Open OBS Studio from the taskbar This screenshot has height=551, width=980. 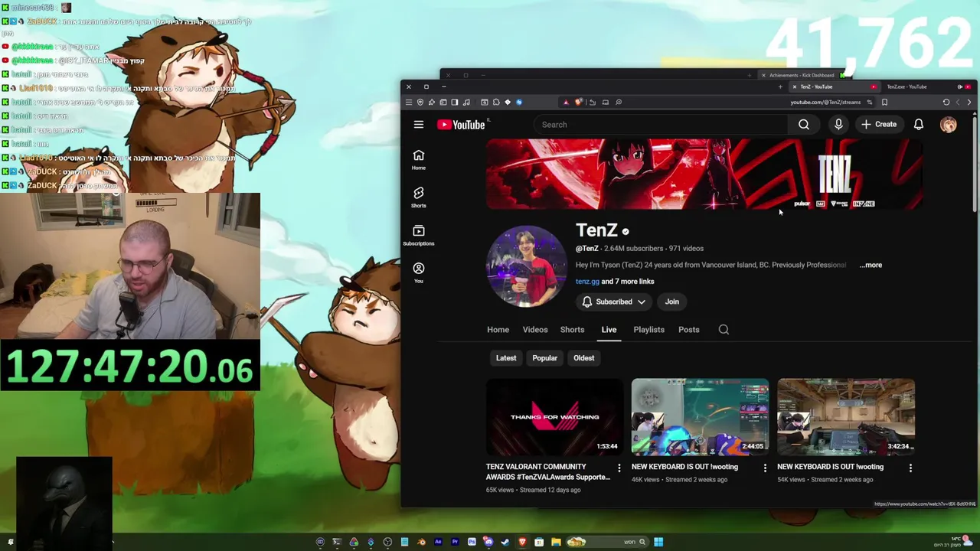tap(387, 542)
